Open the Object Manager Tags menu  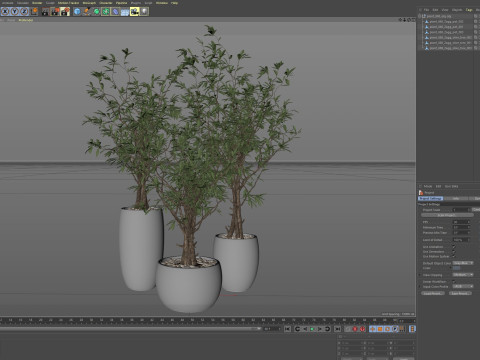coord(469,10)
